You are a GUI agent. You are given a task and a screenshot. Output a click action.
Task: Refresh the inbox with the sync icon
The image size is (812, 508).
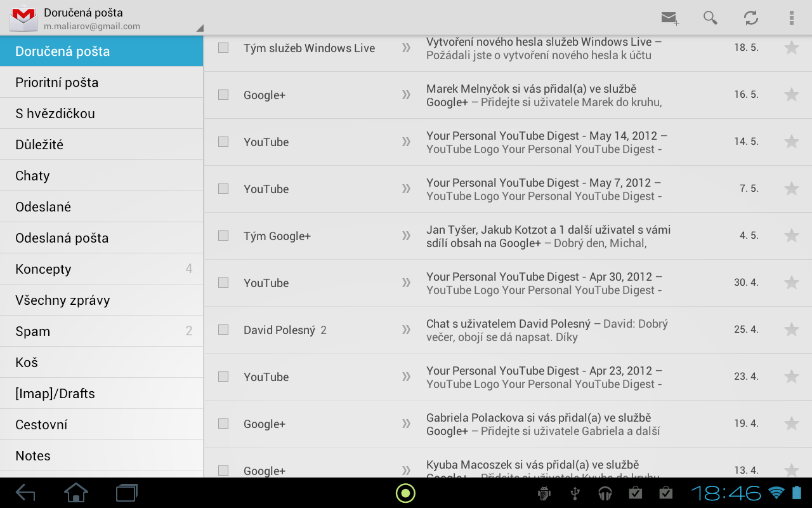pos(751,18)
